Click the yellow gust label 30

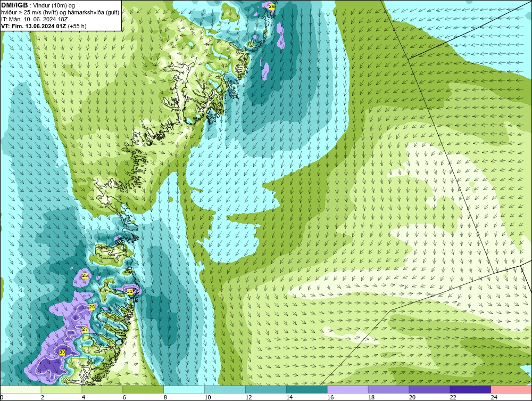[62, 353]
